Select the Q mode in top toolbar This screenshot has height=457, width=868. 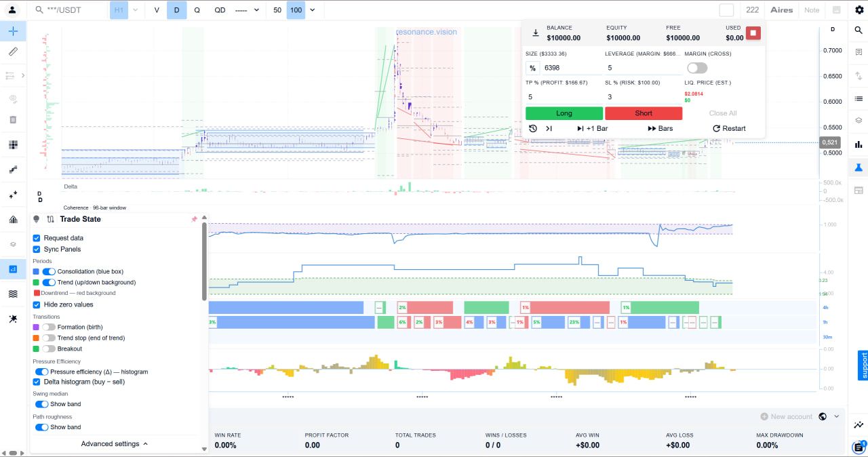[x=197, y=10]
